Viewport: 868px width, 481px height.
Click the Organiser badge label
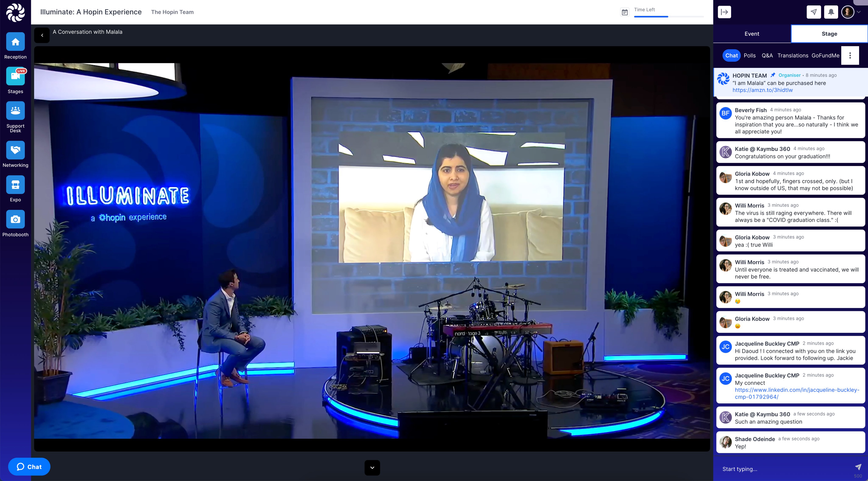point(790,75)
